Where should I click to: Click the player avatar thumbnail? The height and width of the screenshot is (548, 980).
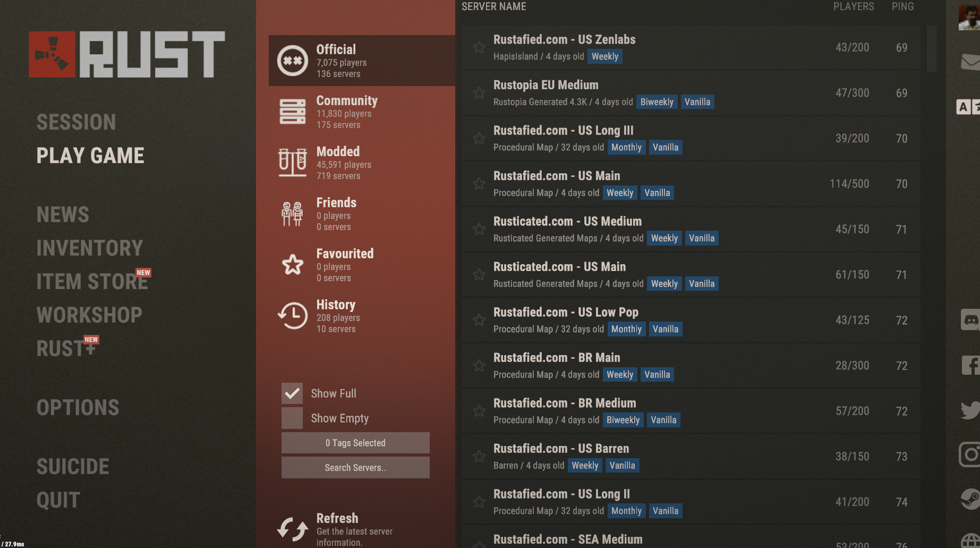click(969, 18)
